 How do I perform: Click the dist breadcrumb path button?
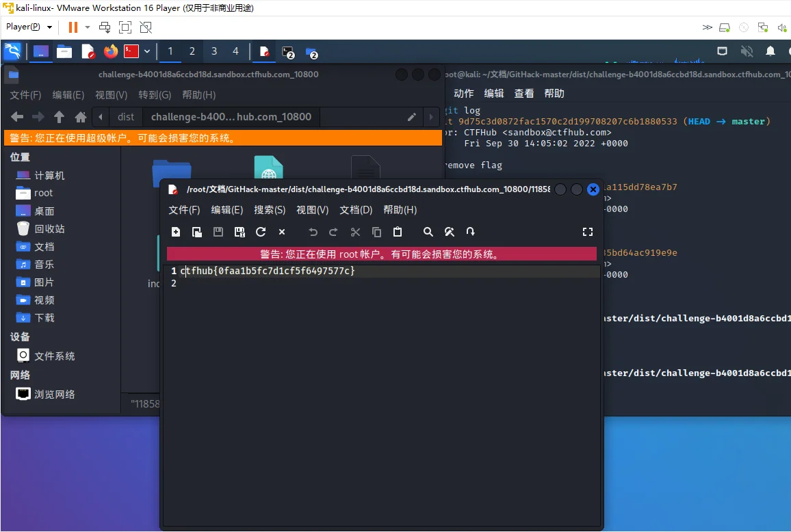coord(126,117)
